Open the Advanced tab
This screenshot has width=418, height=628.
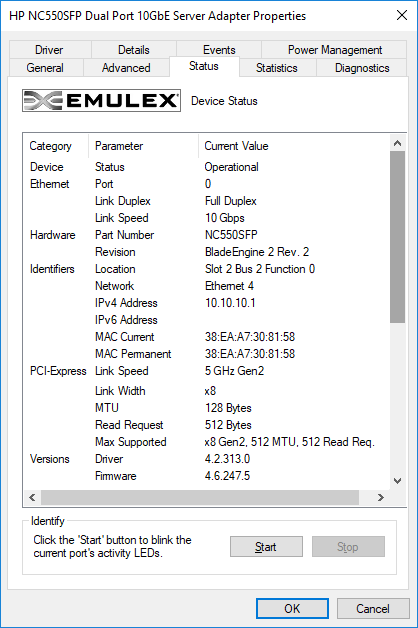pyautogui.click(x=126, y=68)
